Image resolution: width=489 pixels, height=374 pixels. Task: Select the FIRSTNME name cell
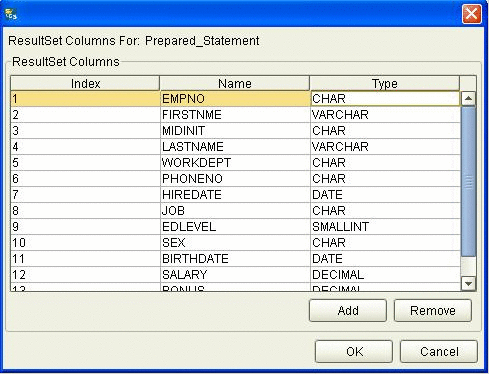235,115
